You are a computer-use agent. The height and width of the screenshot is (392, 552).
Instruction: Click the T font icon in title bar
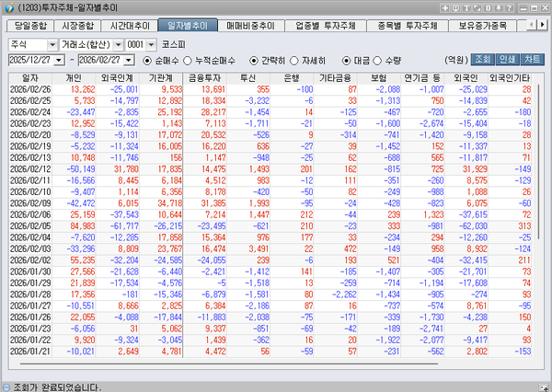[466, 7]
